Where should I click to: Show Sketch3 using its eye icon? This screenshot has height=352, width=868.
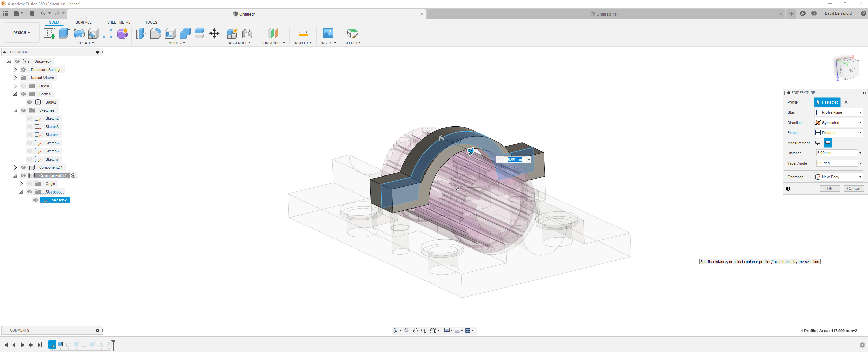pos(30,127)
